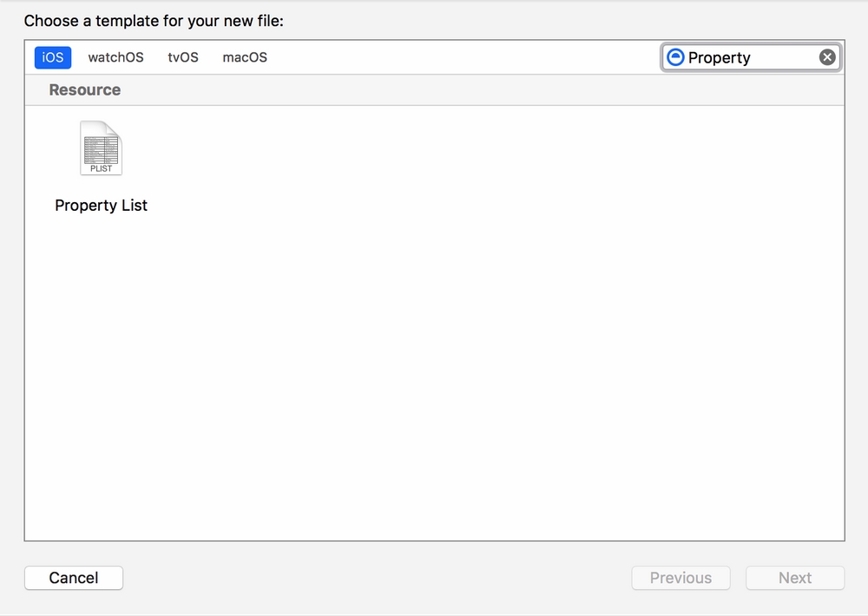
Task: Select the Property List PLIST file icon
Action: point(101,147)
